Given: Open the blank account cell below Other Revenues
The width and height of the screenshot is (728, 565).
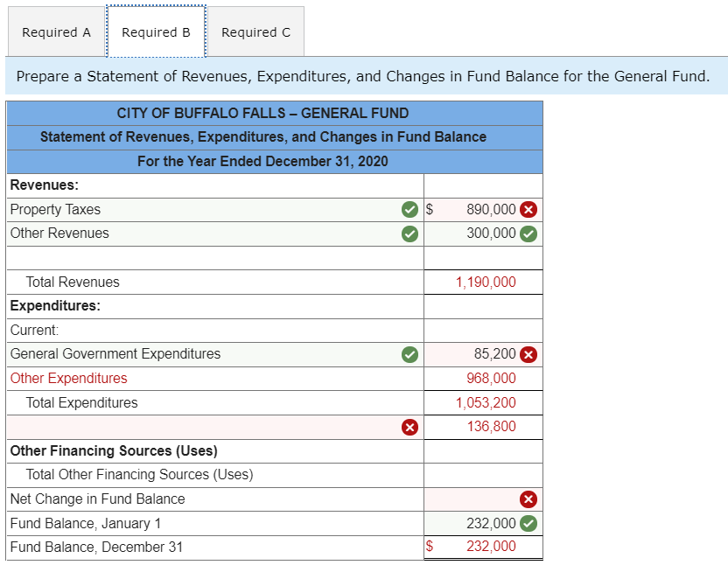Looking at the screenshot, I should [x=210, y=257].
